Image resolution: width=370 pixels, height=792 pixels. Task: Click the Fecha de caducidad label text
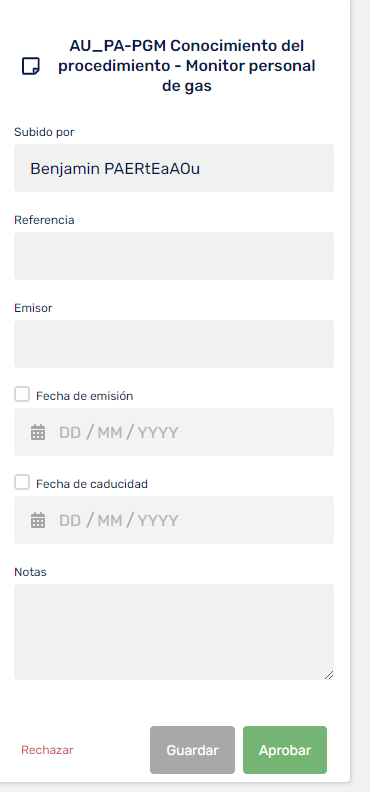pos(92,484)
